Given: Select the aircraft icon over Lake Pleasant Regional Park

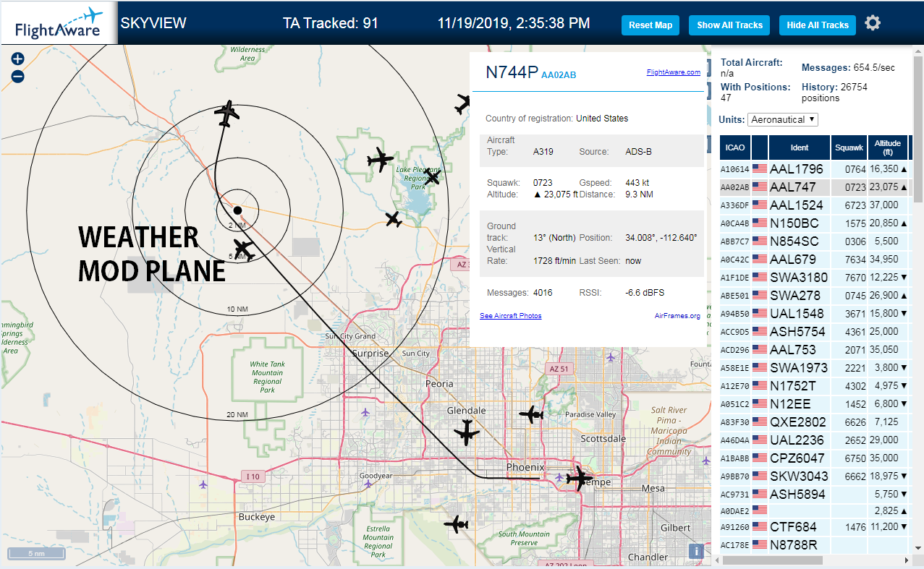Looking at the screenshot, I should point(432,176).
